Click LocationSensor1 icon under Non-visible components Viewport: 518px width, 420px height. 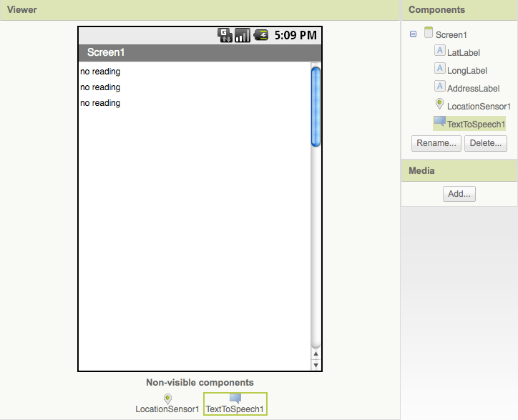[168, 399]
